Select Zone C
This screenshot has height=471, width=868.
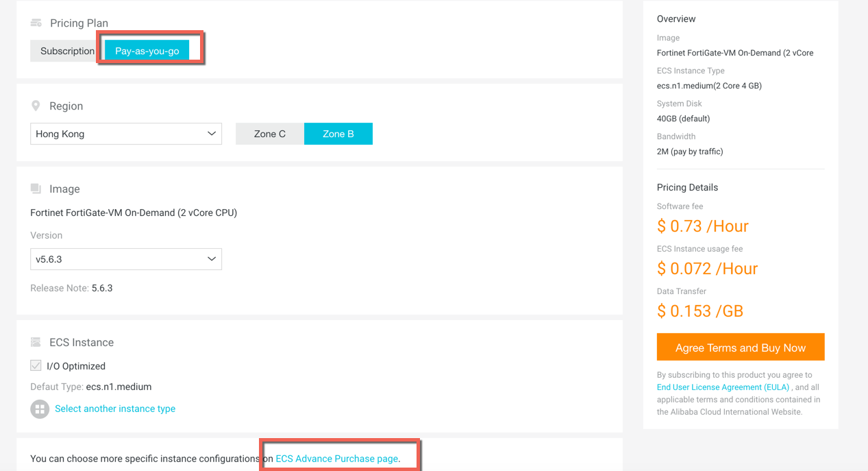tap(270, 134)
